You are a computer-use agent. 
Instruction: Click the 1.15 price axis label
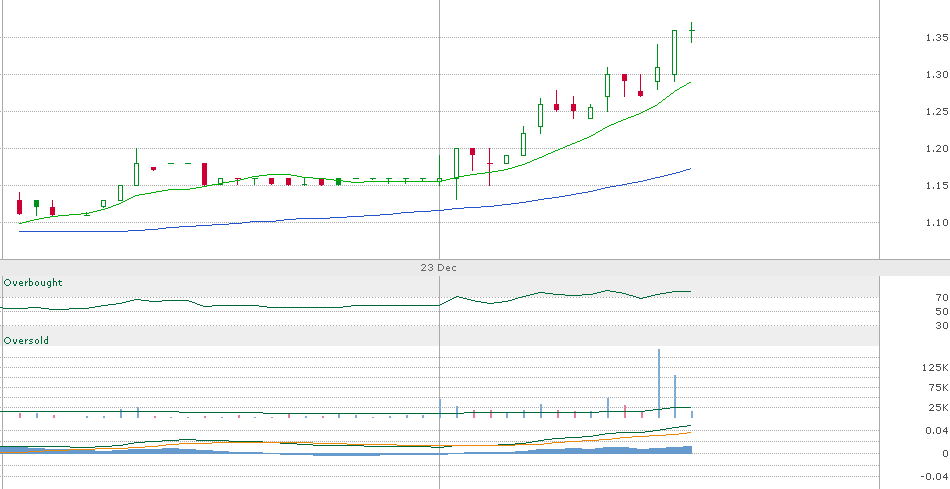tap(937, 185)
